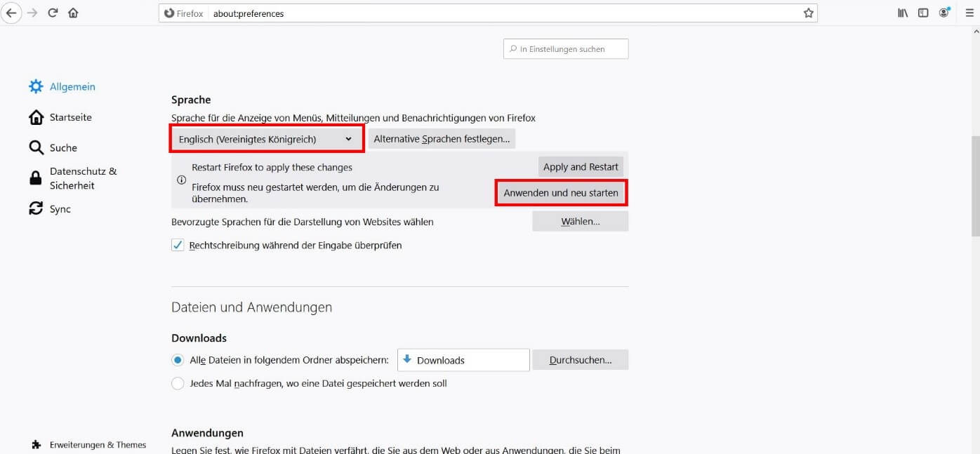
Task: Click the Apply and Restart button
Action: click(x=581, y=167)
